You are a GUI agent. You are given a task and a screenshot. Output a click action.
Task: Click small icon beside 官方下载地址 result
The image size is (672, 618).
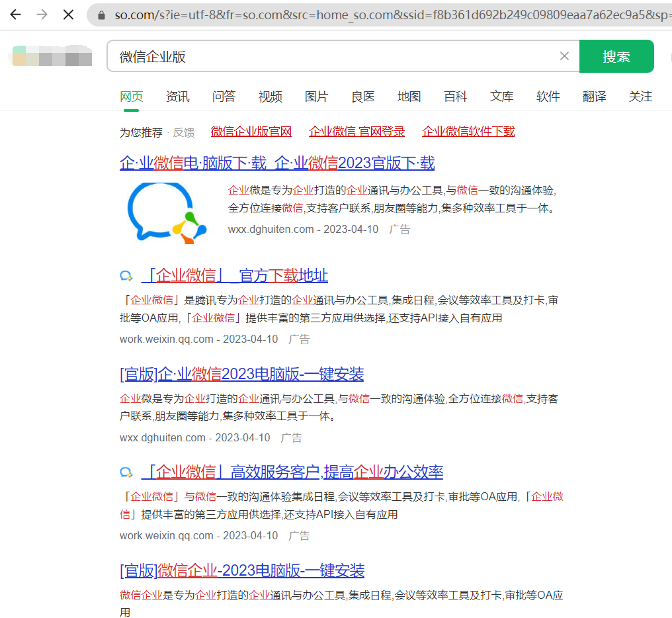tap(126, 276)
